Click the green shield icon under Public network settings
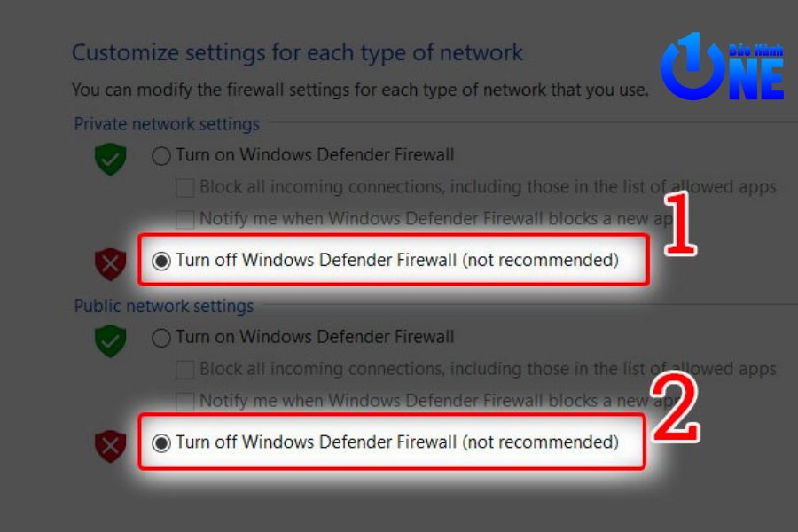Screen dimensions: 798x532 [111, 340]
